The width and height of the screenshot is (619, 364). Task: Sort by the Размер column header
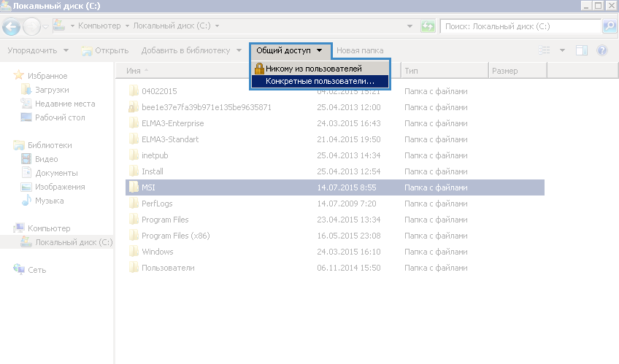coord(518,71)
